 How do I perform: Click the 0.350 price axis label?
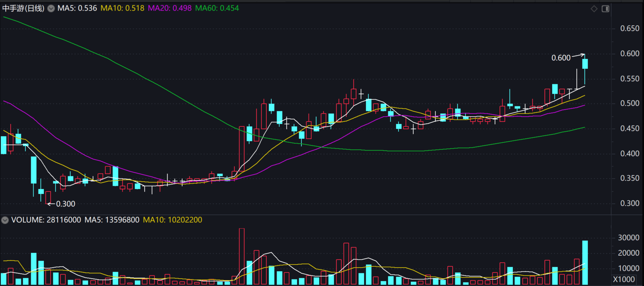(630, 178)
